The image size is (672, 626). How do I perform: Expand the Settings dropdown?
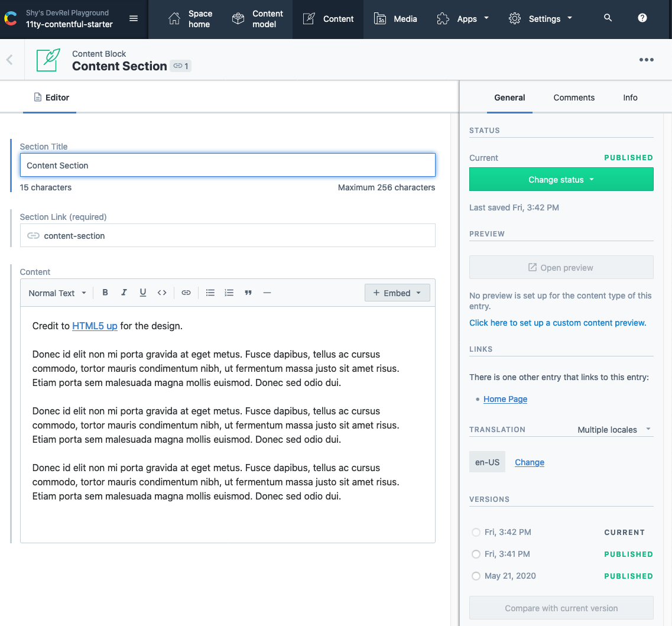click(x=540, y=19)
